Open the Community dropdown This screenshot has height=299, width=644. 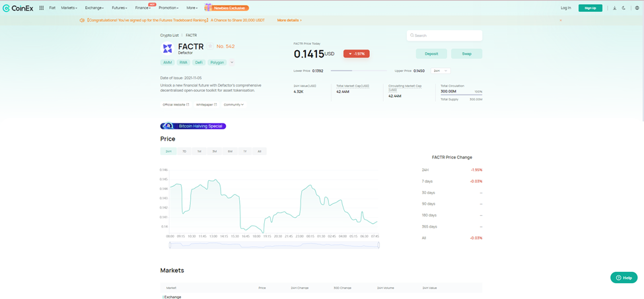(234, 104)
